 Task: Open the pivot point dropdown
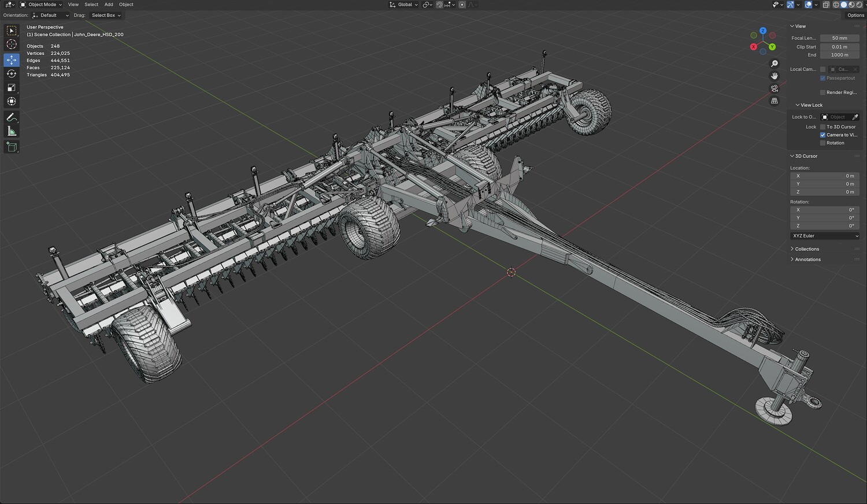428,5
